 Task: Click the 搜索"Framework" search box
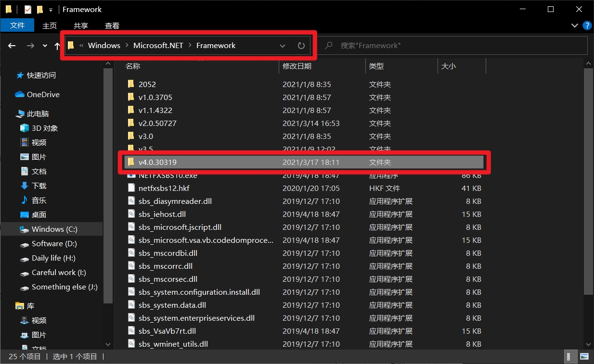tap(454, 45)
